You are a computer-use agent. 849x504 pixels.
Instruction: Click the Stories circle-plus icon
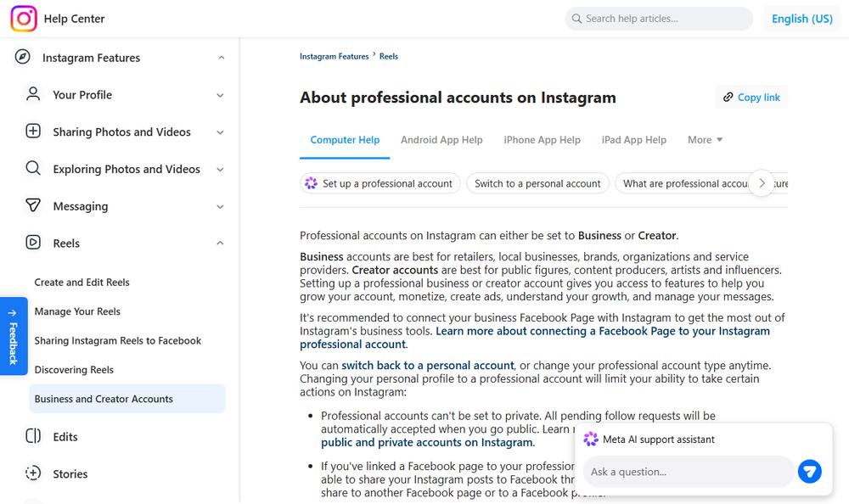[x=33, y=473]
